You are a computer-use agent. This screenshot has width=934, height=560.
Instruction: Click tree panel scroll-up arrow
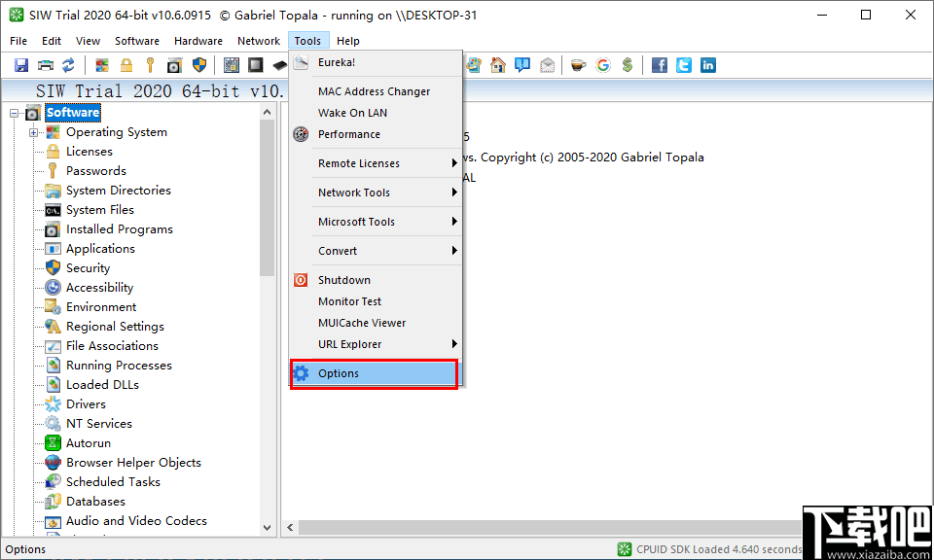click(x=267, y=112)
